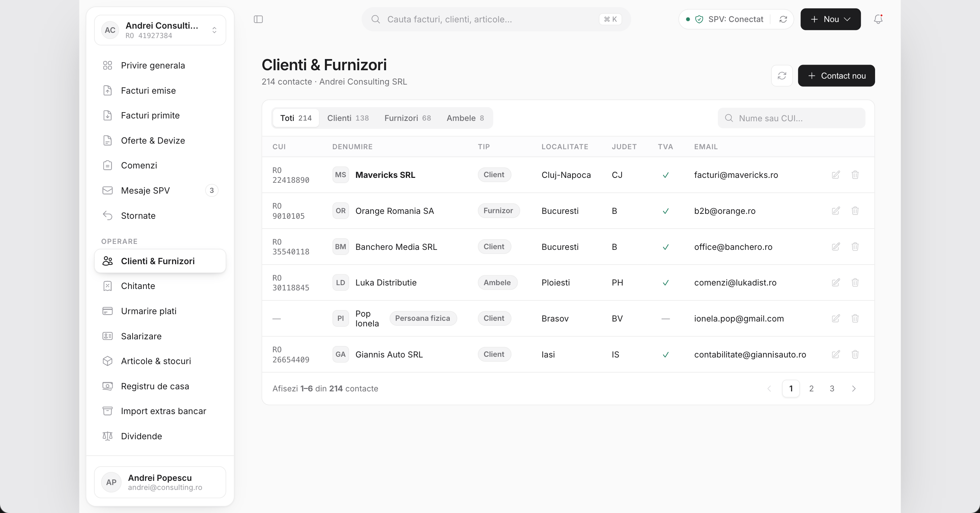This screenshot has height=513, width=980.
Task: Edit the Giannis Auto SRL contact
Action: pos(836,355)
